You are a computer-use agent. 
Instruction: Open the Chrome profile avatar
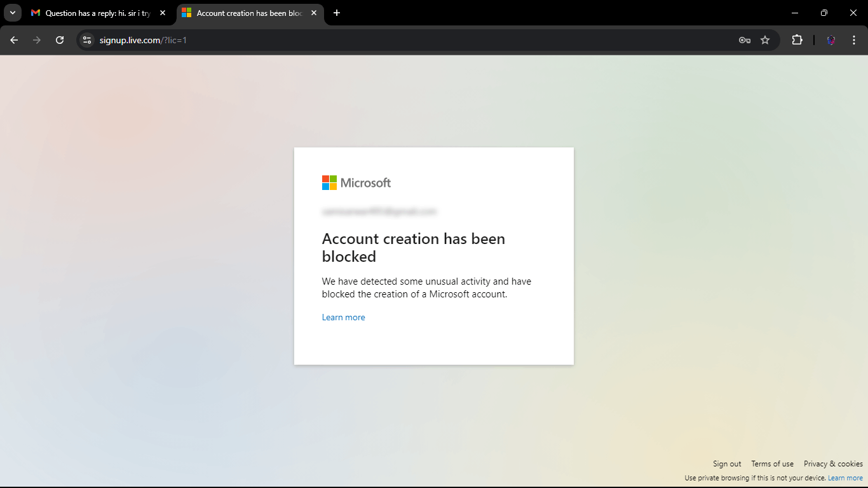coord(831,40)
